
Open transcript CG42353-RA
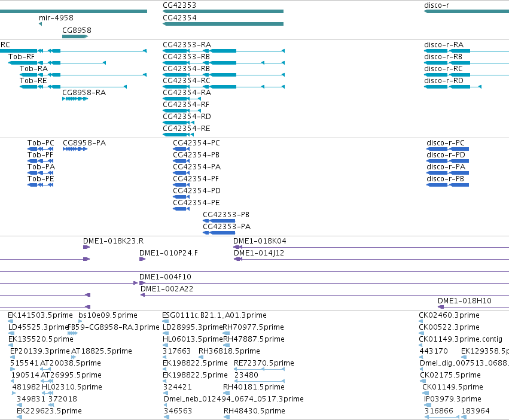(x=187, y=45)
